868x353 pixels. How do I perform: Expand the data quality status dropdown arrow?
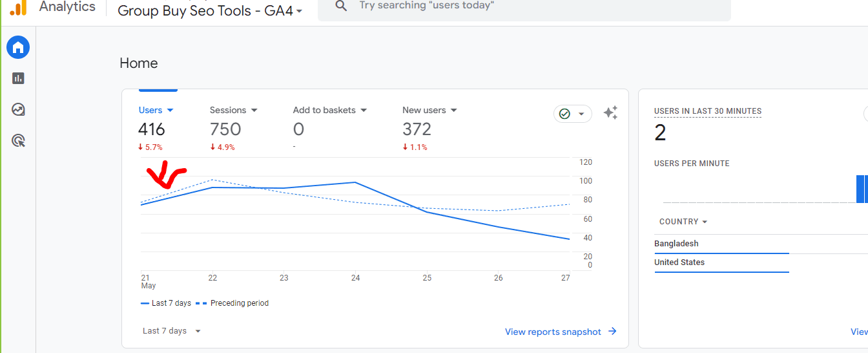point(581,114)
